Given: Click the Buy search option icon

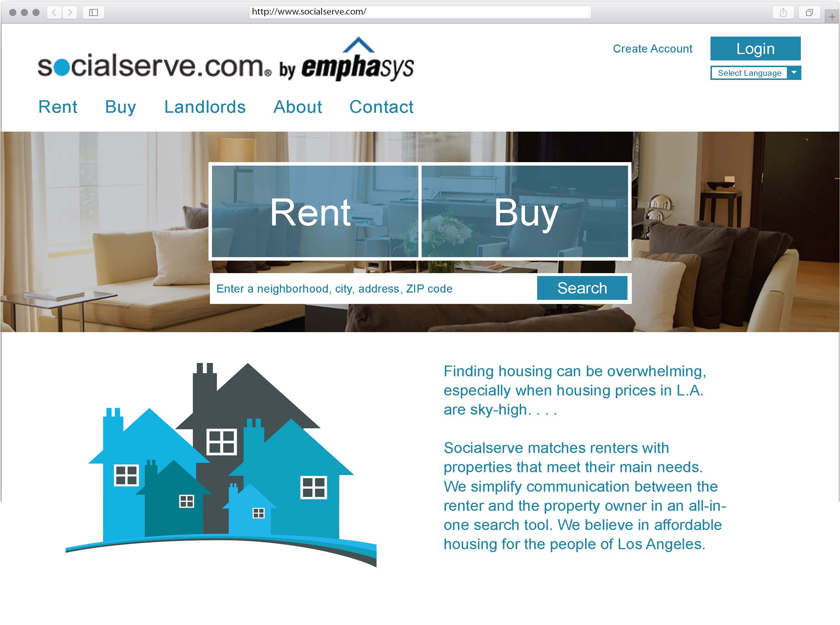Looking at the screenshot, I should click(525, 212).
